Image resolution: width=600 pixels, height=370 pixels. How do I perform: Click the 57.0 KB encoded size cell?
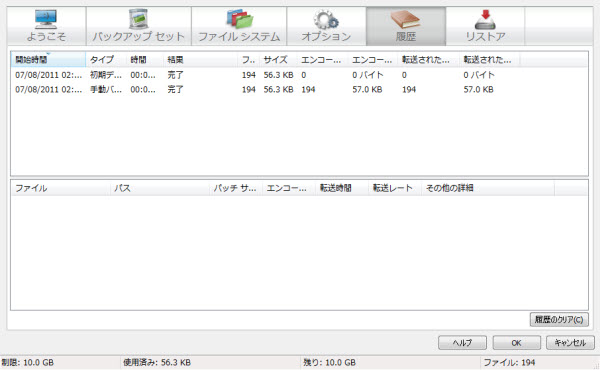(367, 90)
